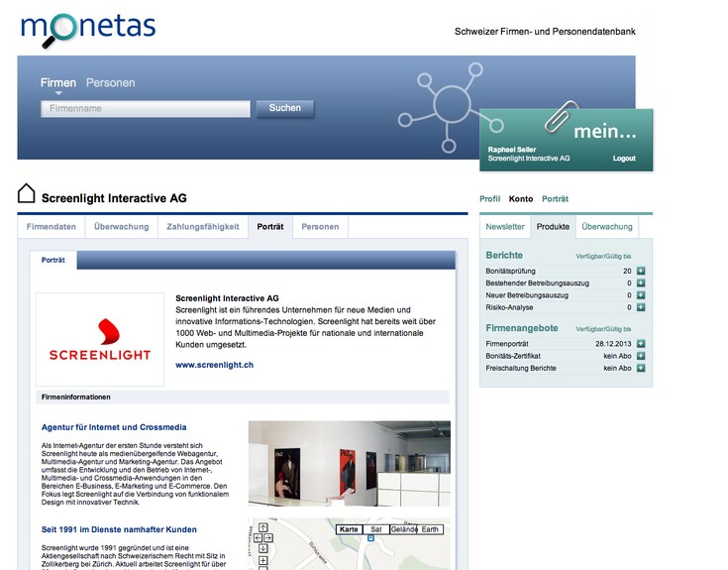
Task: Open the Zahlungsfähigkeit tab
Action: 203,227
